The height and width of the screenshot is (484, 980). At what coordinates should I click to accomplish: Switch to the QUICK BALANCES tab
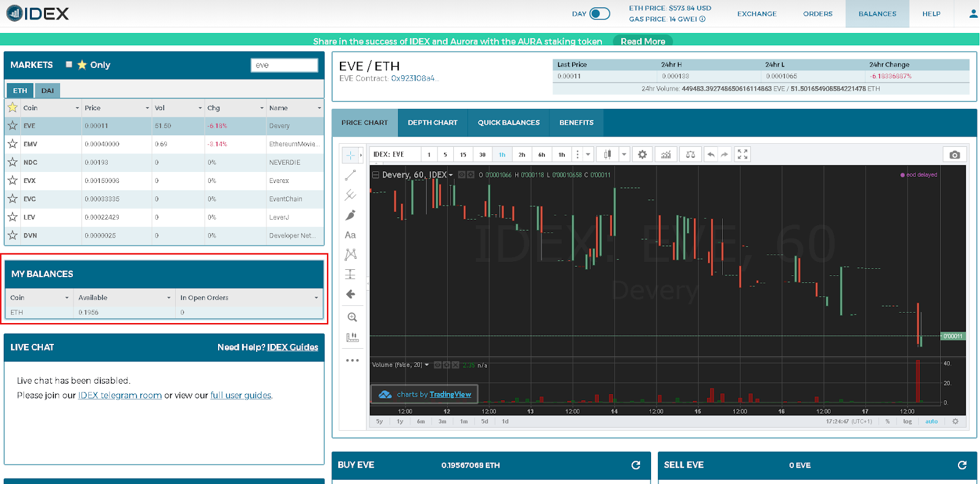pyautogui.click(x=508, y=122)
